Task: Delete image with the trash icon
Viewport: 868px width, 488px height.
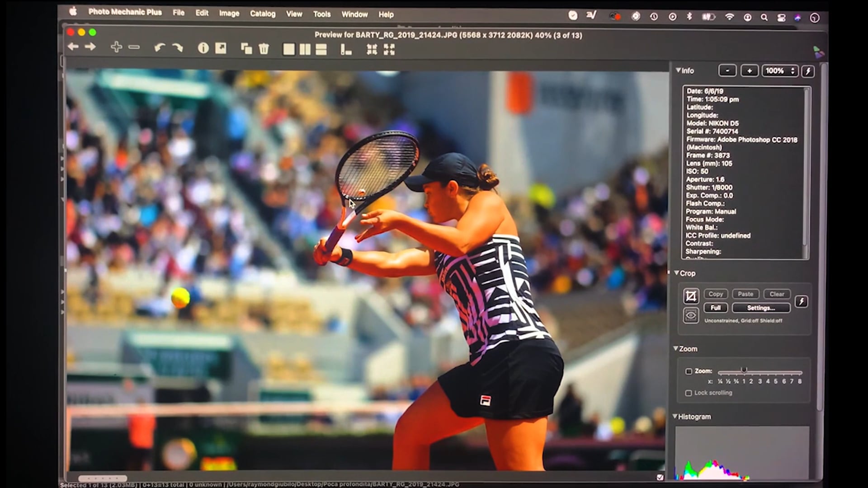Action: (x=264, y=48)
